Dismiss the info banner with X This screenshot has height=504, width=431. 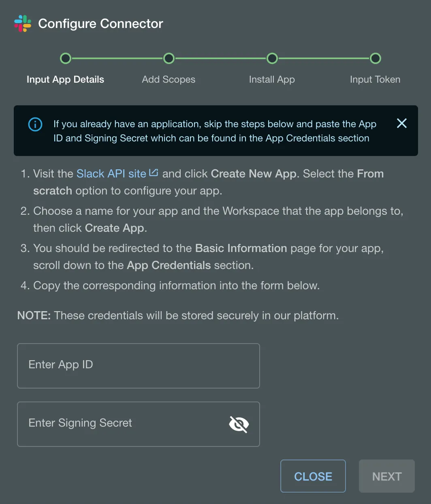click(401, 123)
